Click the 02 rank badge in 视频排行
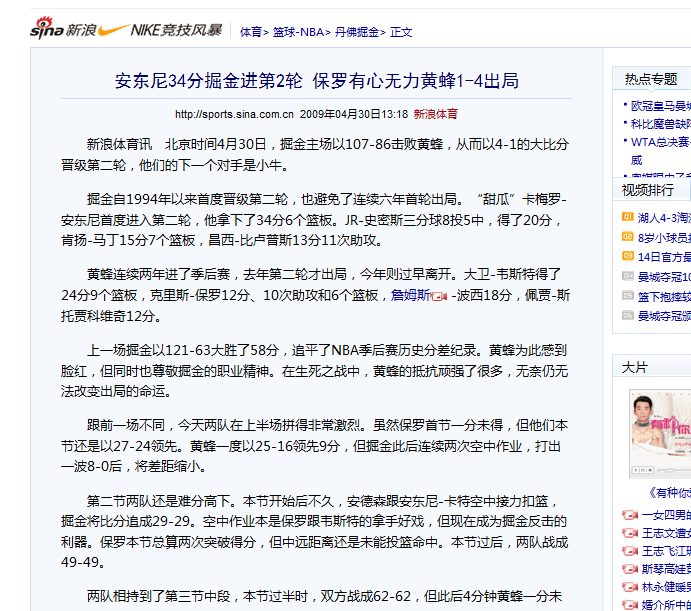691x611 pixels. [x=628, y=237]
